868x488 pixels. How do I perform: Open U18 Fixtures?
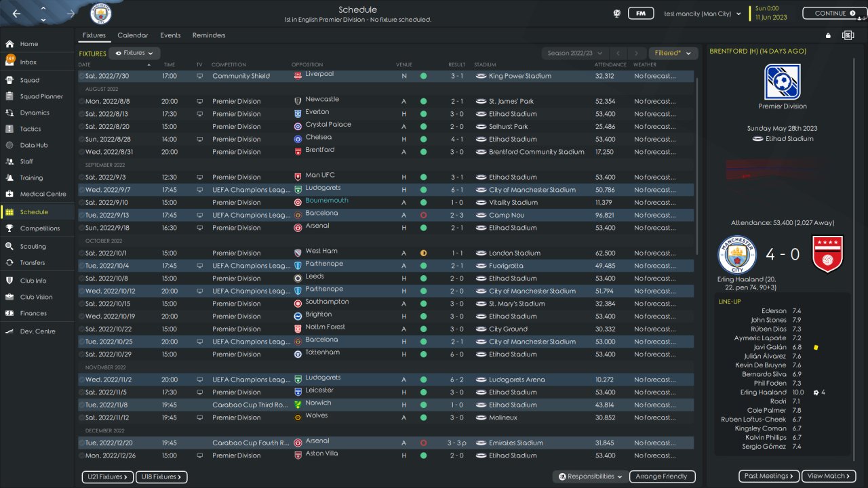(x=161, y=477)
